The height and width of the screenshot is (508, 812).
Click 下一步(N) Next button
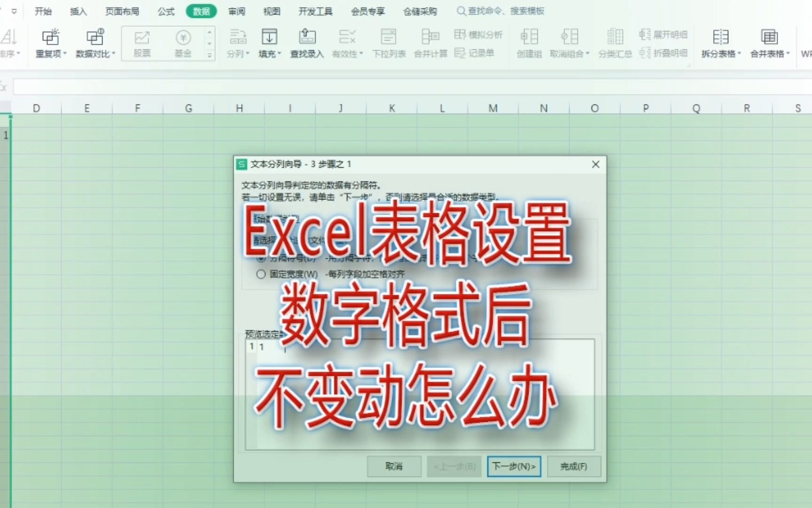(514, 466)
